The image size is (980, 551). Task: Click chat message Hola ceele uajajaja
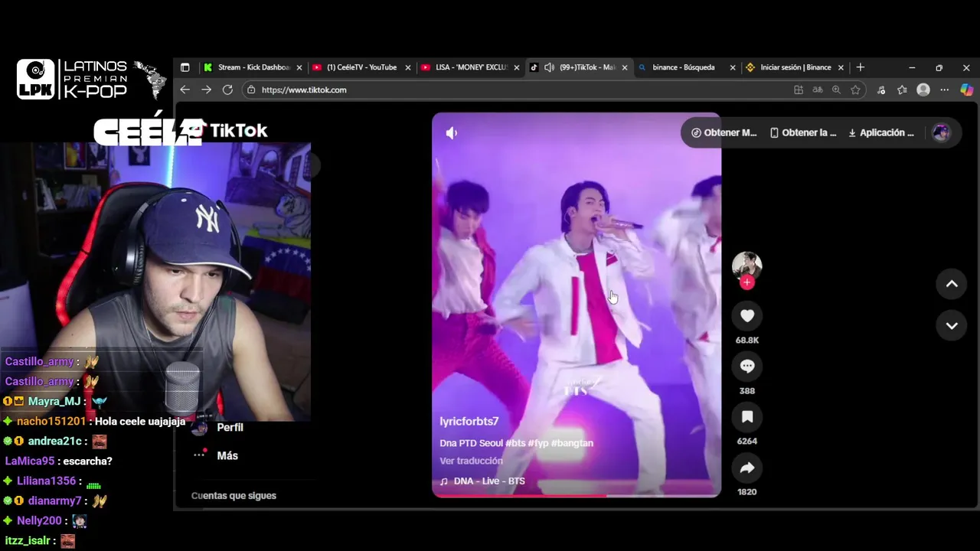(140, 422)
